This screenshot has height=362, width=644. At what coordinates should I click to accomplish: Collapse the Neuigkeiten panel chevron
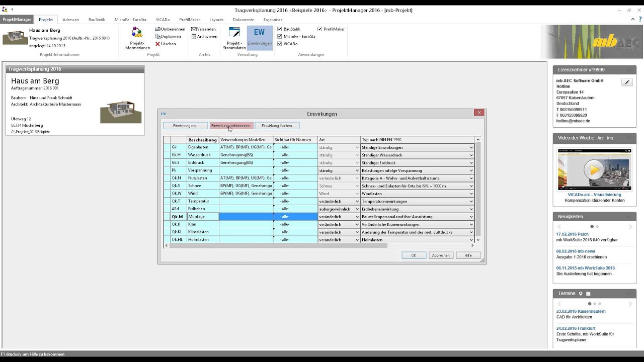tap(629, 217)
